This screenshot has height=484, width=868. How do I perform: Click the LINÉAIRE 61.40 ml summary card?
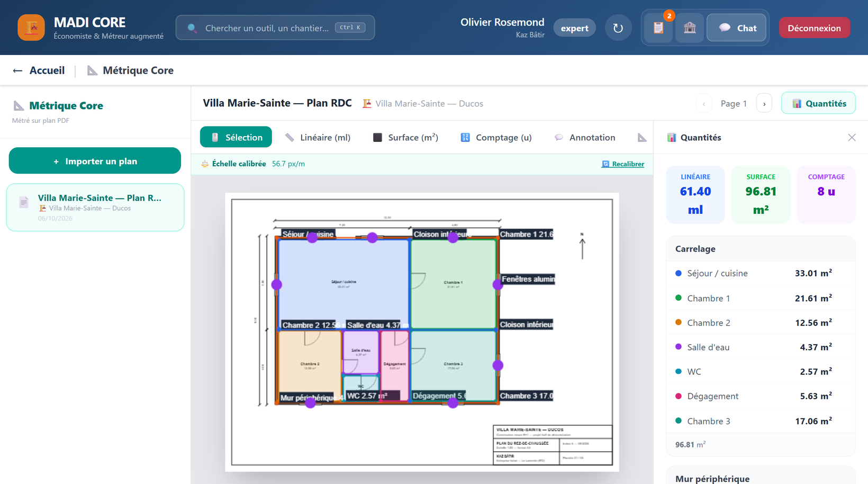695,194
